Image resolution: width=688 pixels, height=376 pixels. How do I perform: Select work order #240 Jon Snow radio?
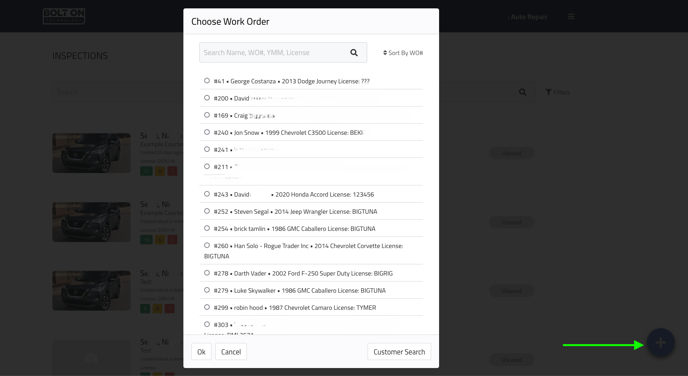point(207,132)
